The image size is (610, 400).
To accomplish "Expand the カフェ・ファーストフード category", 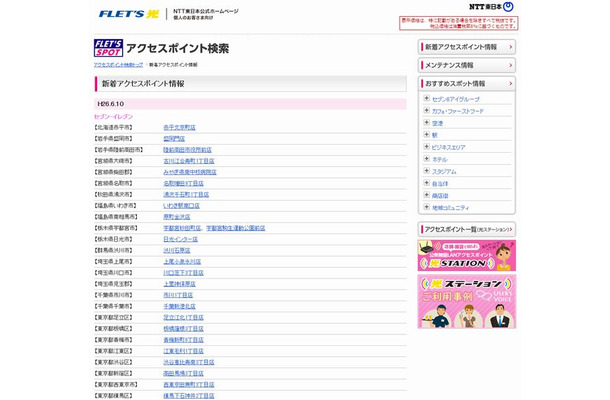I will [x=426, y=111].
